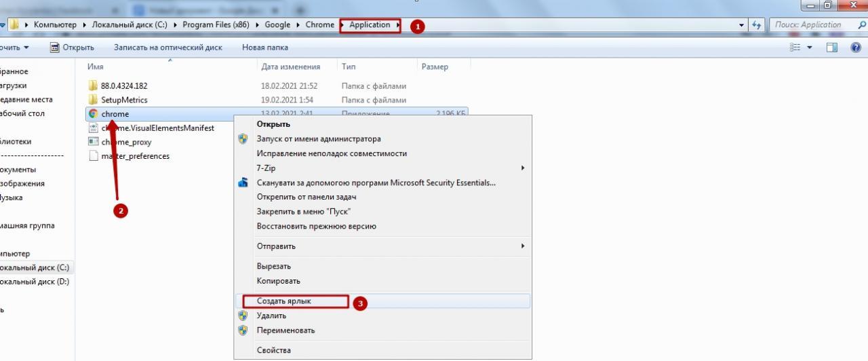Image resolution: width=868 pixels, height=361 pixels.
Task: Select the SetupMetrics folder icon
Action: 94,100
